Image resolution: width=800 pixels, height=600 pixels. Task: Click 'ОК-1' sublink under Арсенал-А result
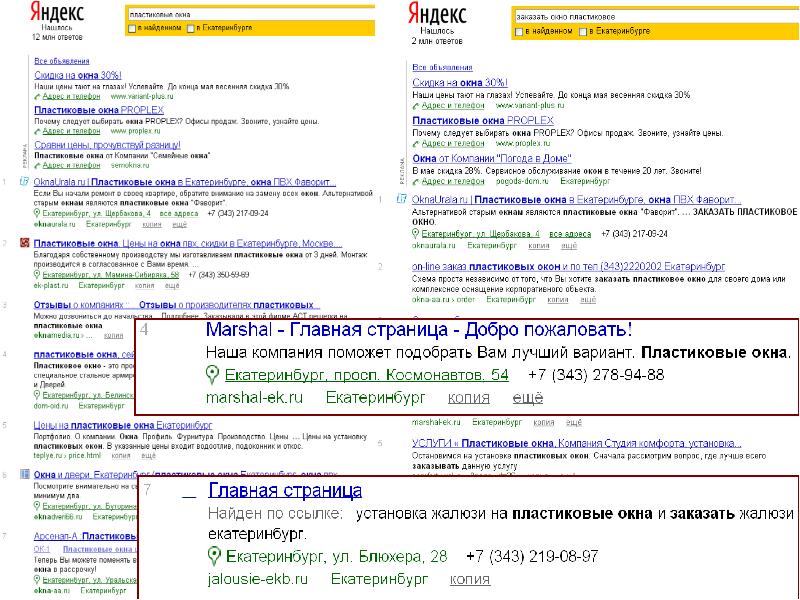[x=42, y=549]
